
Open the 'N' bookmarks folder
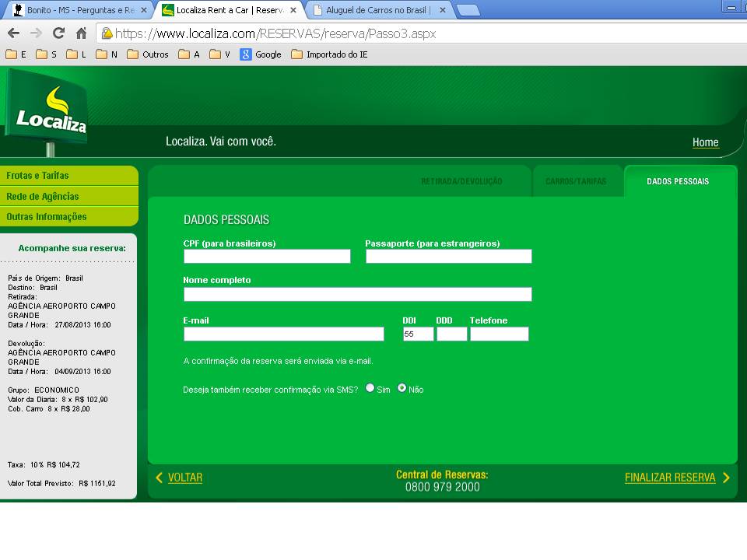tap(107, 54)
